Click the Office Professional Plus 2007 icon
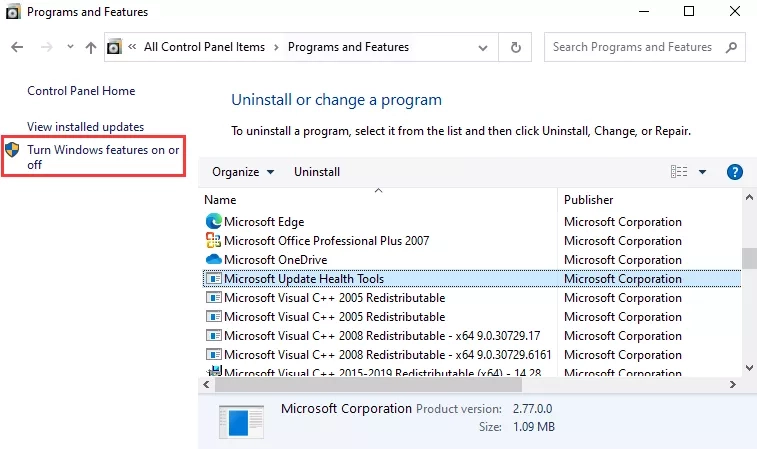The image size is (757, 449). coord(213,241)
